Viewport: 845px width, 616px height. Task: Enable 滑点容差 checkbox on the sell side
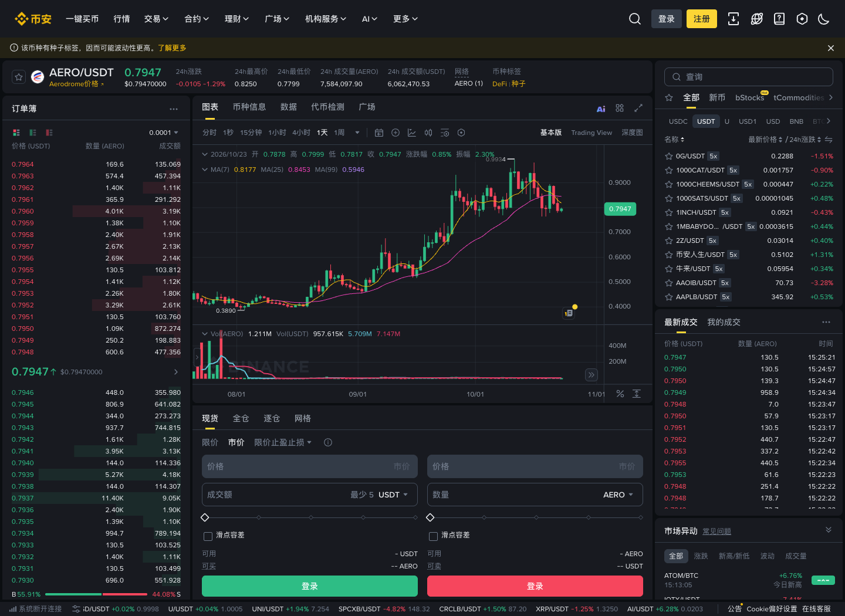[x=433, y=536]
